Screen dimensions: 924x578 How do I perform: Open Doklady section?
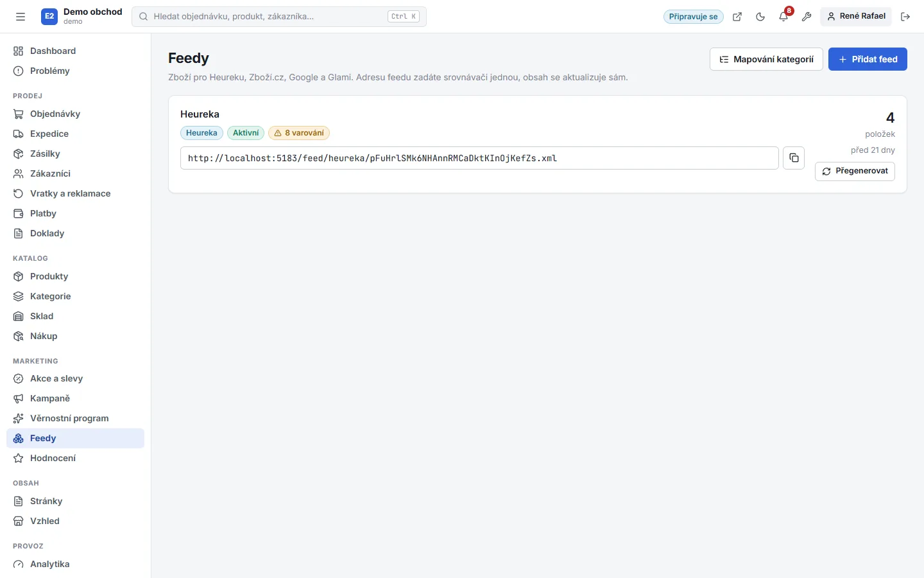(x=75, y=233)
